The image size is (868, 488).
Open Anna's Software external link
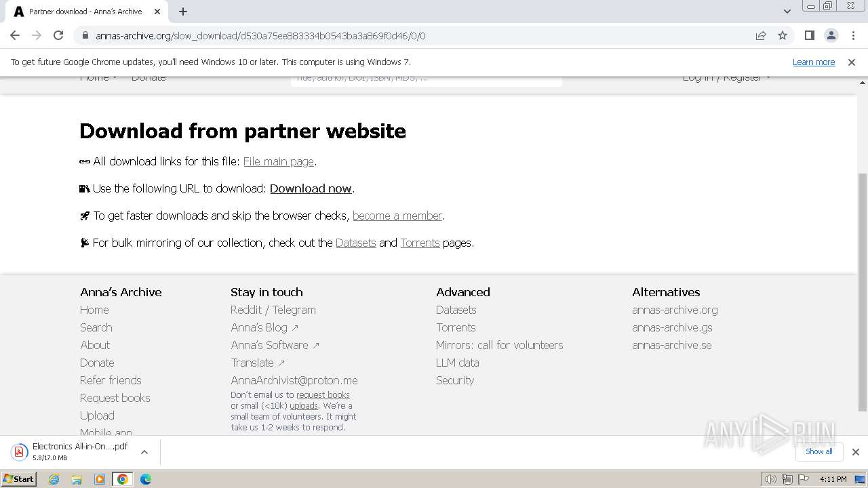(x=275, y=345)
